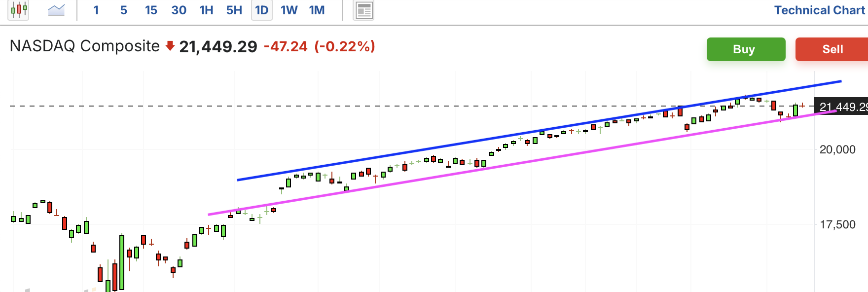Open the news layout panel icon
868x292 pixels.
pyautogui.click(x=363, y=10)
